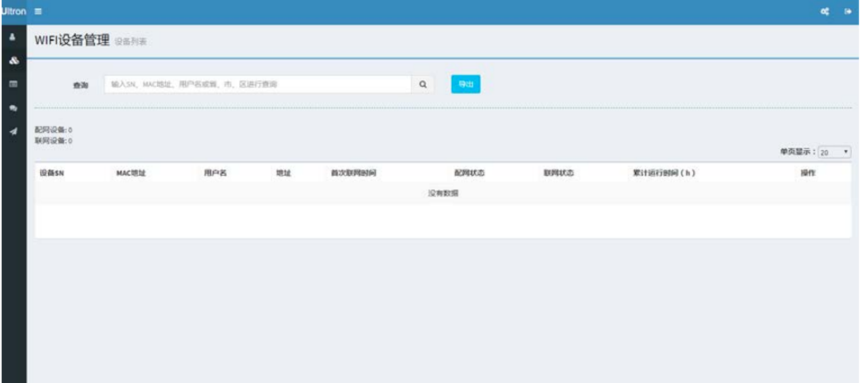The height and width of the screenshot is (383, 860).
Task: Click the magnifier search button
Action: pos(423,85)
